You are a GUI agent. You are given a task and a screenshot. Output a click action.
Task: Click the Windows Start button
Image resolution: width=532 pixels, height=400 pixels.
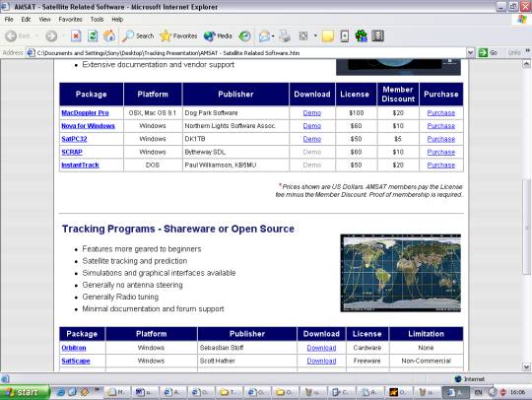coord(25,392)
